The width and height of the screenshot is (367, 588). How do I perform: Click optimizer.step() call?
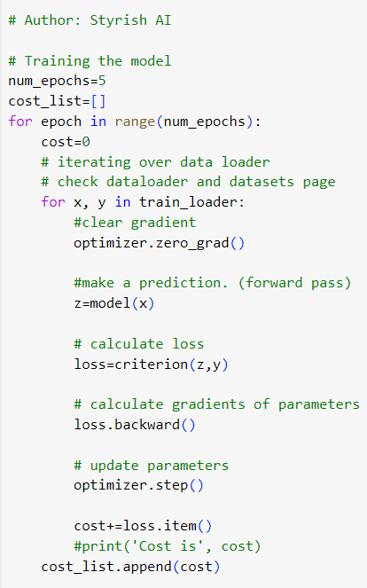(138, 485)
